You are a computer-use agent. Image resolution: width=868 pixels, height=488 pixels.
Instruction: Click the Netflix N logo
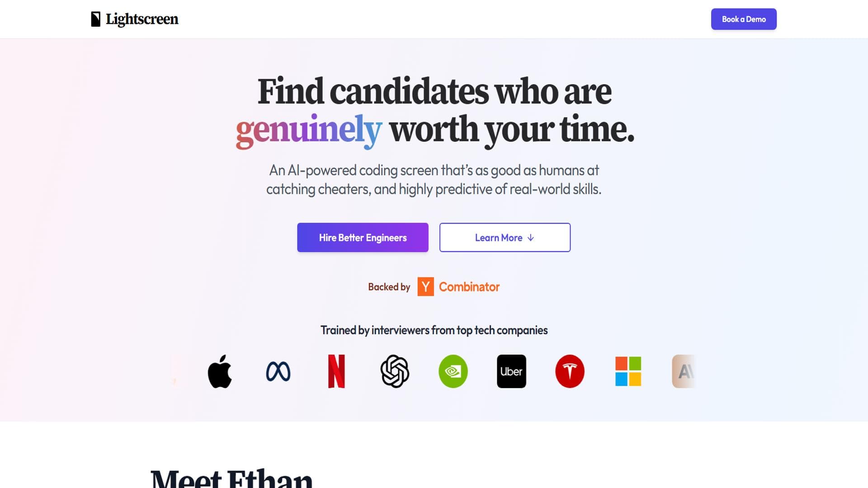(336, 371)
